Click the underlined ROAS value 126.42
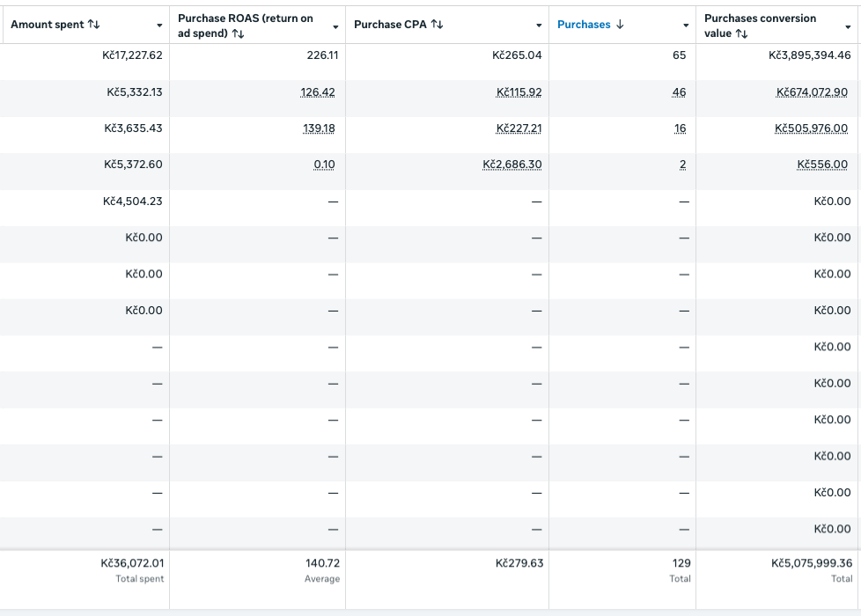Viewport: 861px width, 616px height. (x=318, y=92)
